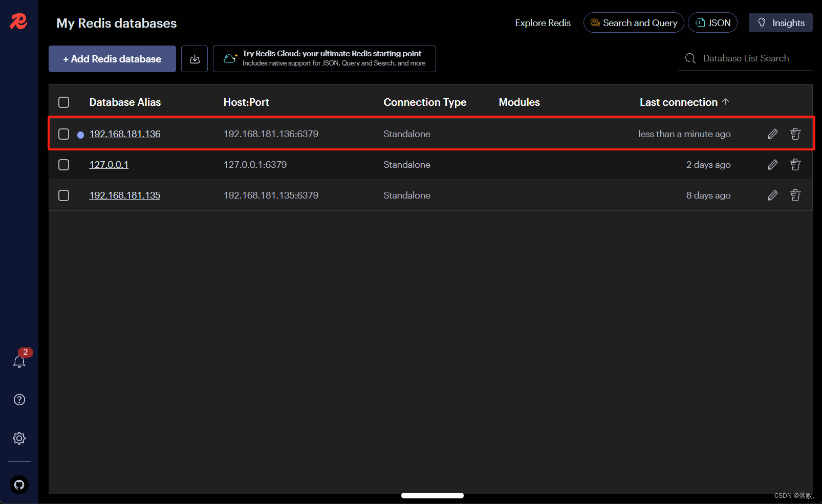Screen dimensions: 822x504
Task: Open the GitHub repository icon
Action: point(19,485)
